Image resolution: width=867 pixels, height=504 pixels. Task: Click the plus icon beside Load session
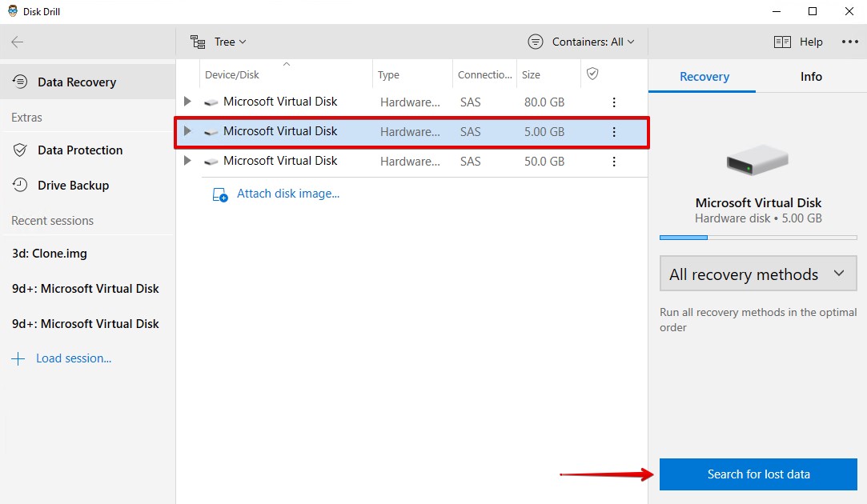[18, 358]
